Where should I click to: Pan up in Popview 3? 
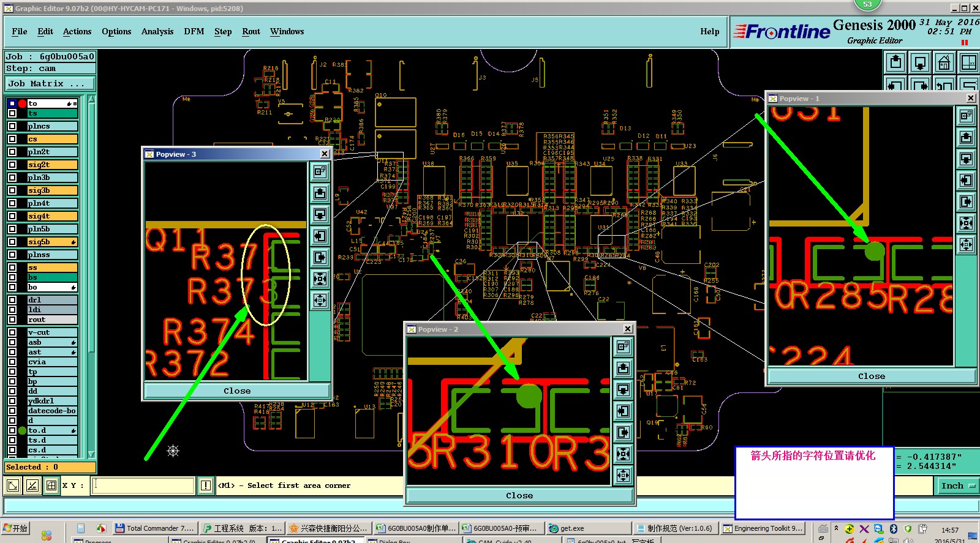click(320, 193)
